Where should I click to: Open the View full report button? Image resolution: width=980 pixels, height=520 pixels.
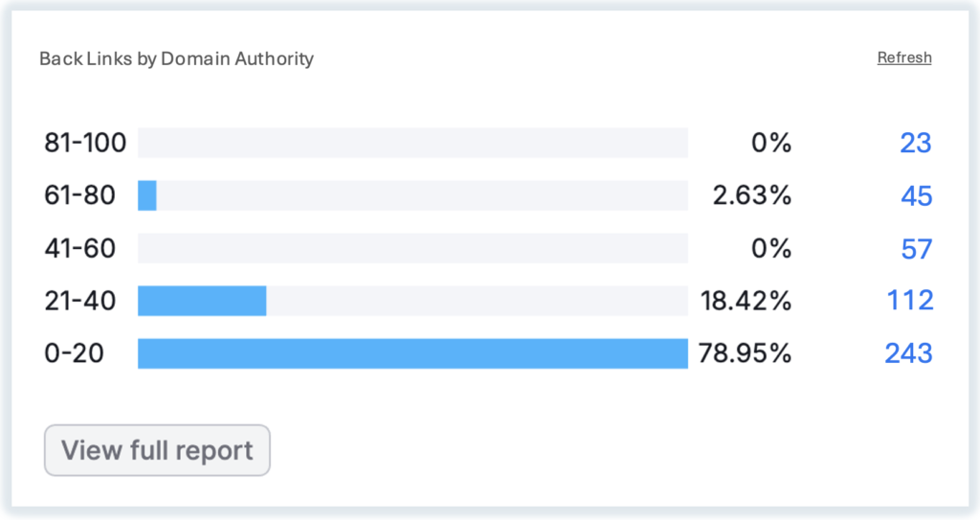coord(157,450)
